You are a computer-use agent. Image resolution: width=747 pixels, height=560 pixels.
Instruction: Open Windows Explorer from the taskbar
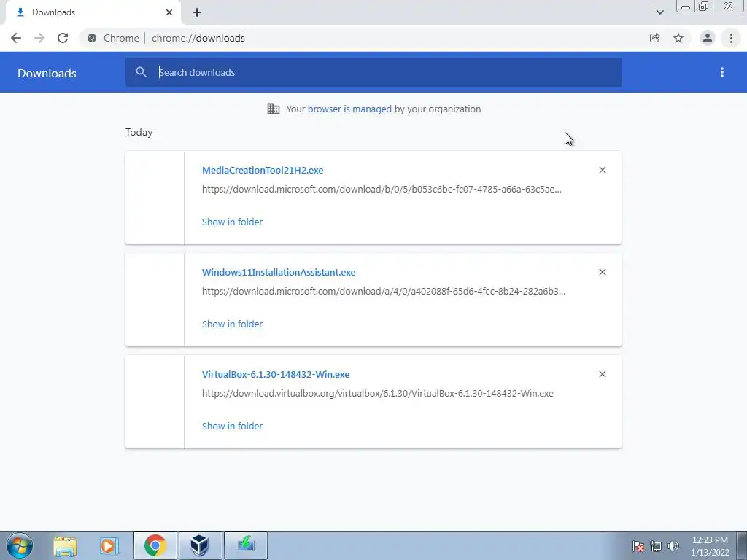coord(65,545)
